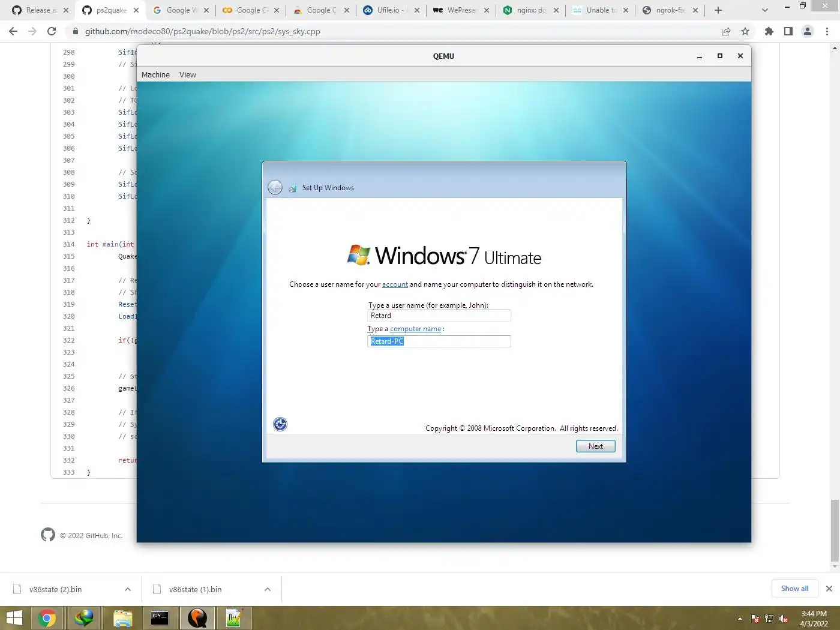Open Internet Download Manager from the taskbar

(x=85, y=618)
